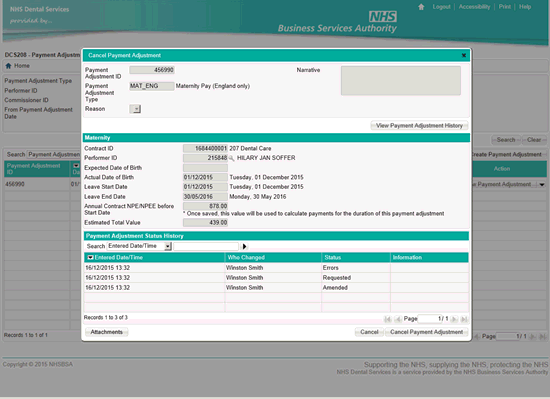This screenshot has width=550, height=399.
Task: Click Actual Date of Birth field 01/12/2015
Action: [205, 177]
